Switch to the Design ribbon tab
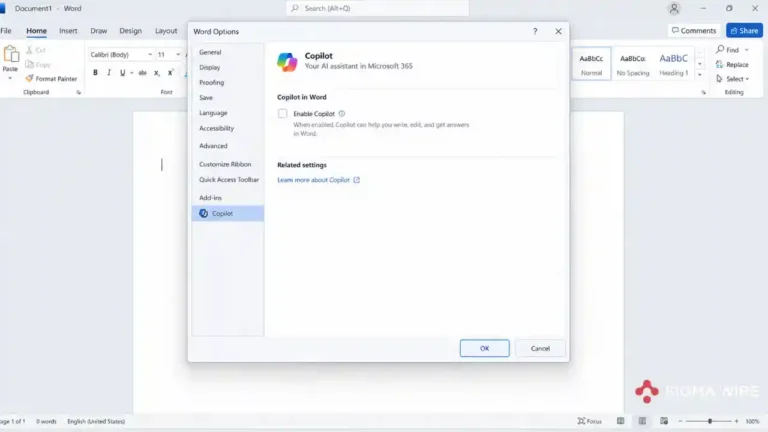 click(130, 30)
